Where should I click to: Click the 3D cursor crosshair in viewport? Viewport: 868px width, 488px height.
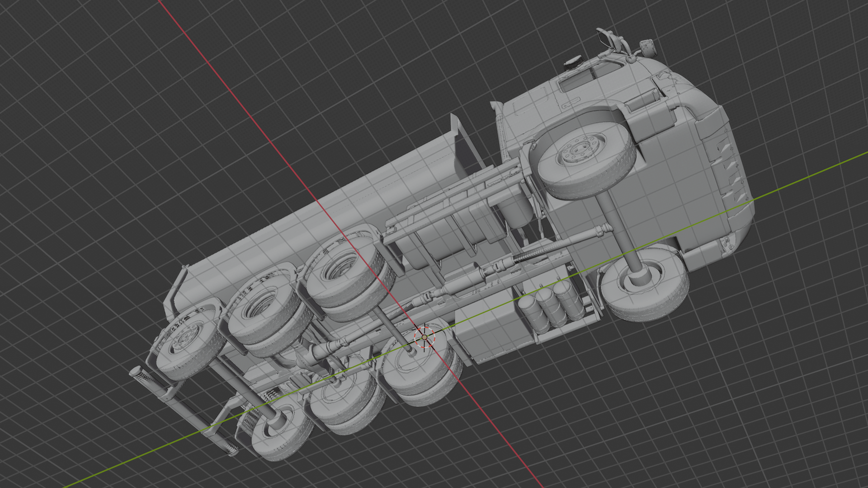point(425,337)
